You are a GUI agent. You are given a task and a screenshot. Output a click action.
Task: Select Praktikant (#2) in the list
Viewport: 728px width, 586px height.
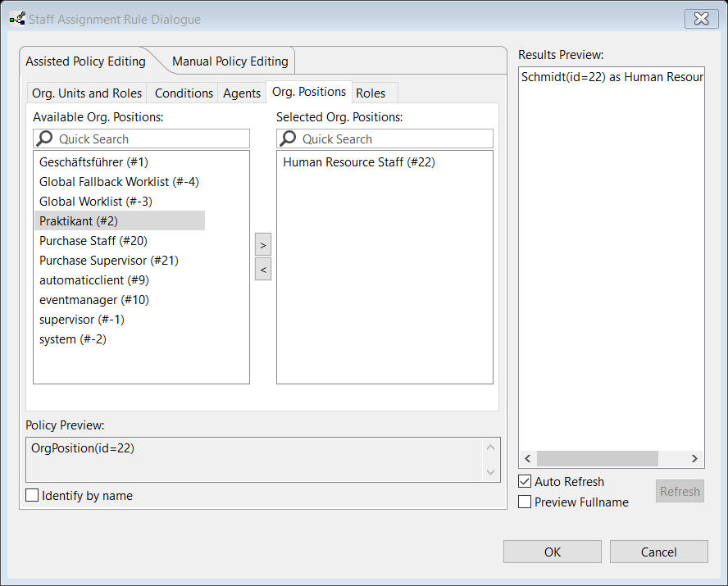120,220
